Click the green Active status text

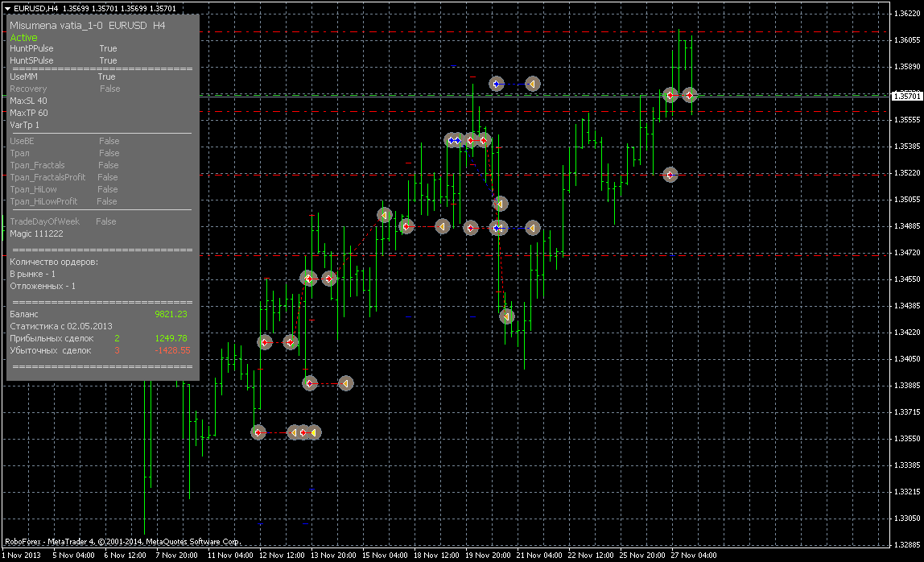tap(23, 37)
